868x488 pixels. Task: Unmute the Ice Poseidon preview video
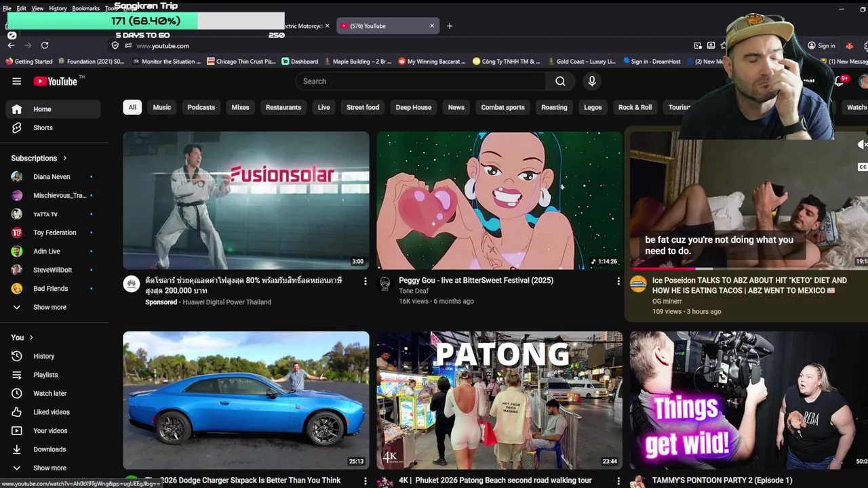click(x=861, y=144)
